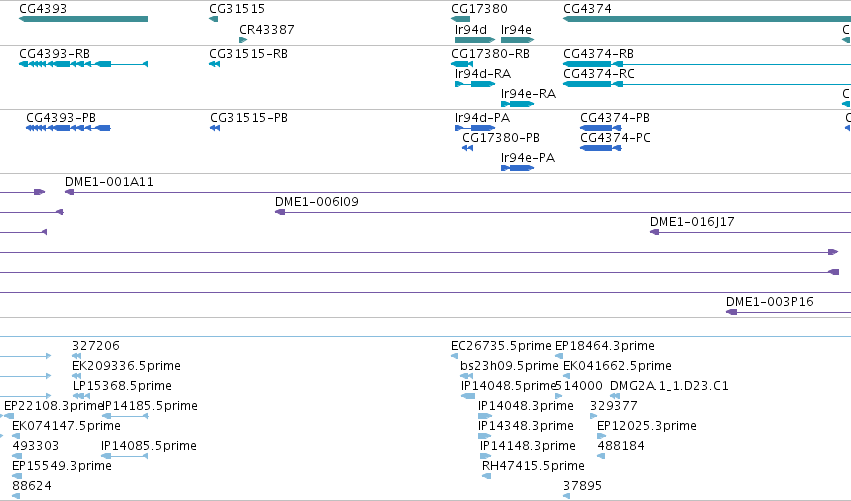Select the CG4374-PC protein feature
Viewport: 851px width, 501px height.
[601, 148]
